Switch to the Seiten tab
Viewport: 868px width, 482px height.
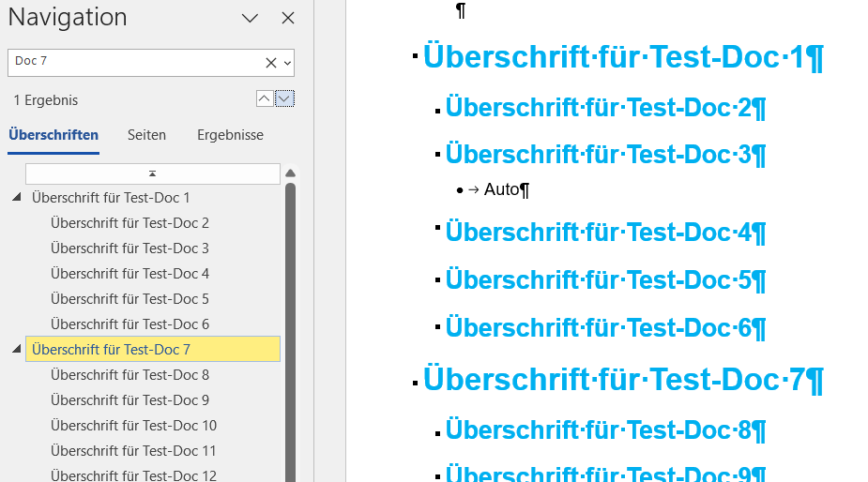146,135
